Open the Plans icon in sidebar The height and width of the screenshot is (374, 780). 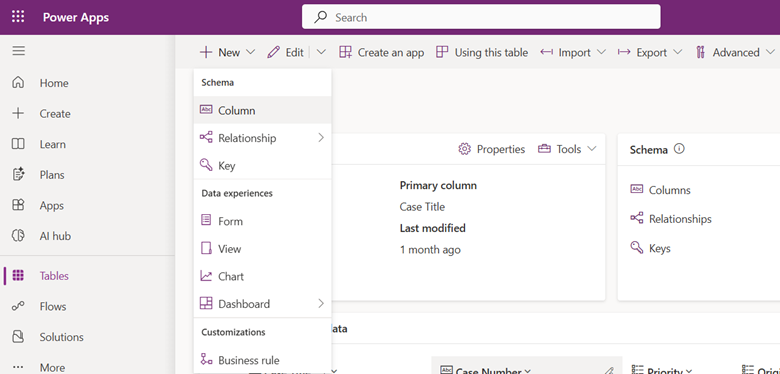coord(18,175)
